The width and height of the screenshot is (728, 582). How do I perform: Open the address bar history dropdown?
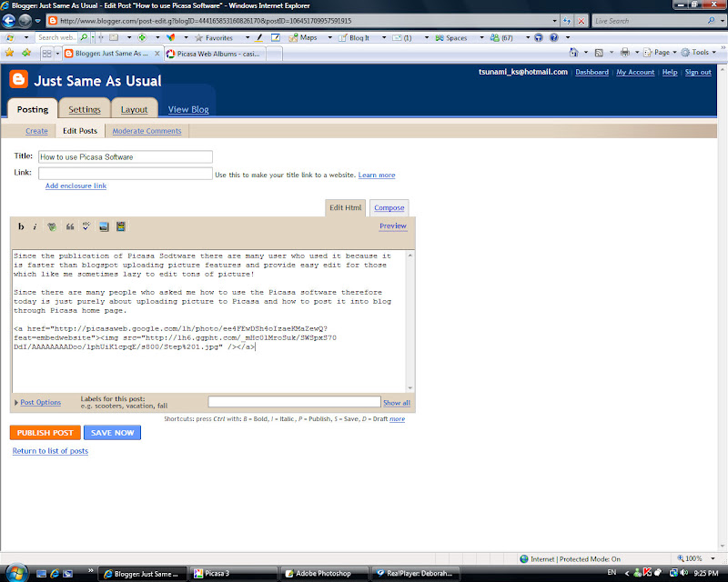pos(554,21)
